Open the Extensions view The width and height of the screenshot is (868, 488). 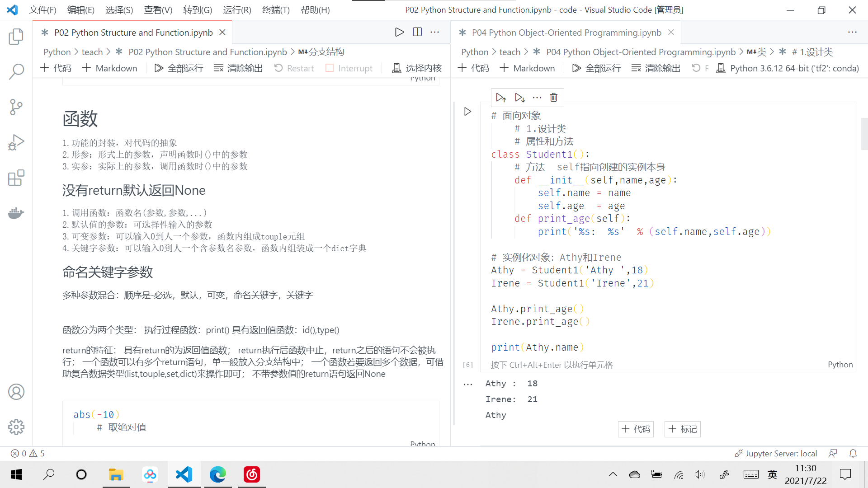tap(16, 178)
